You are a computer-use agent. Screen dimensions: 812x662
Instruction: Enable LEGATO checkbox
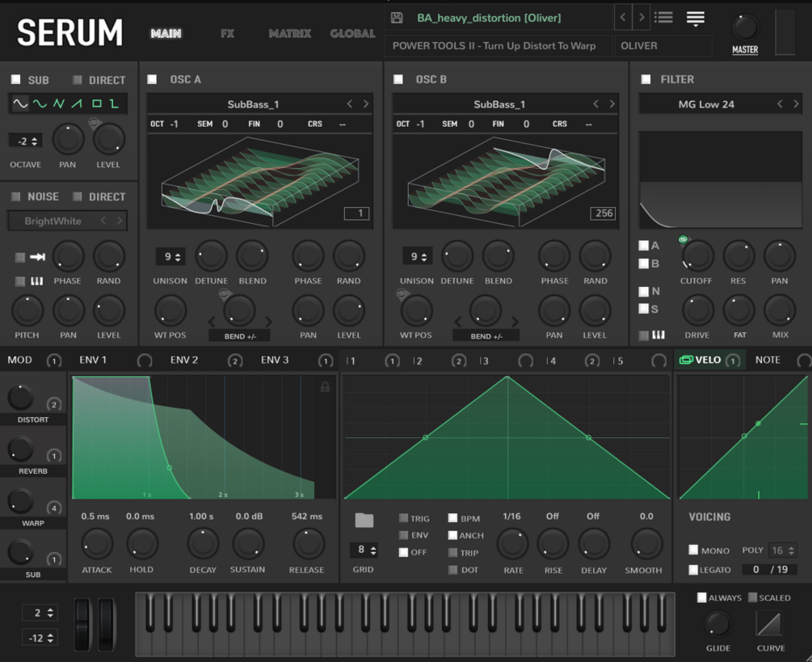693,569
